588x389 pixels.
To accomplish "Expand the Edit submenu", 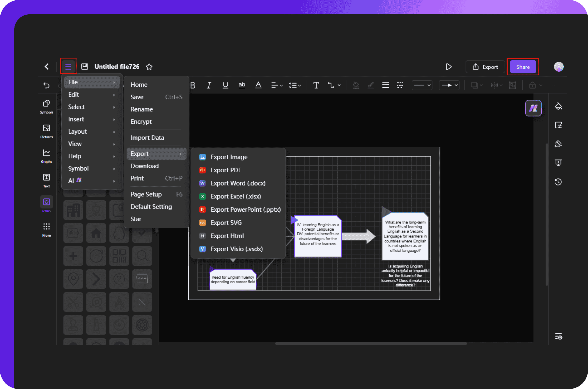I will tap(91, 94).
